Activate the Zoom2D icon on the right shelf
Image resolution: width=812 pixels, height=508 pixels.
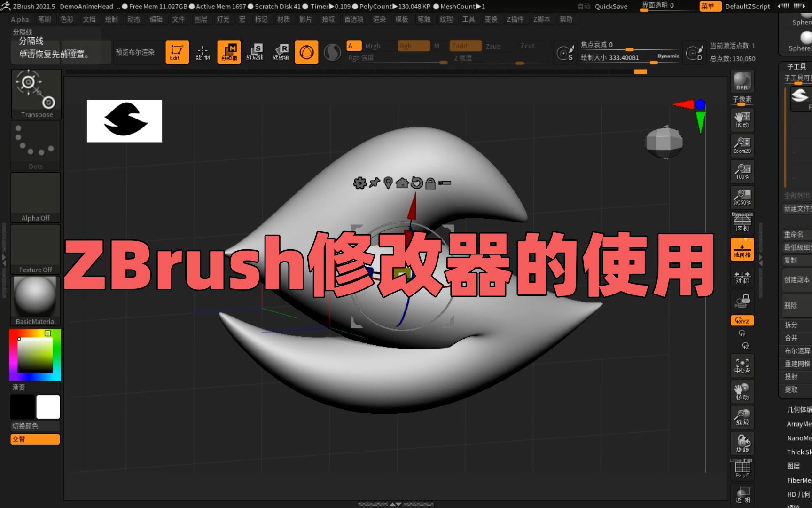tap(742, 146)
